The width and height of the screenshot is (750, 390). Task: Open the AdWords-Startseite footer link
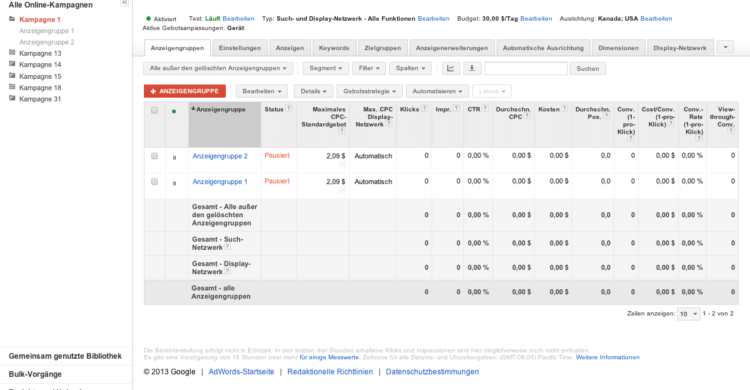coord(242,372)
